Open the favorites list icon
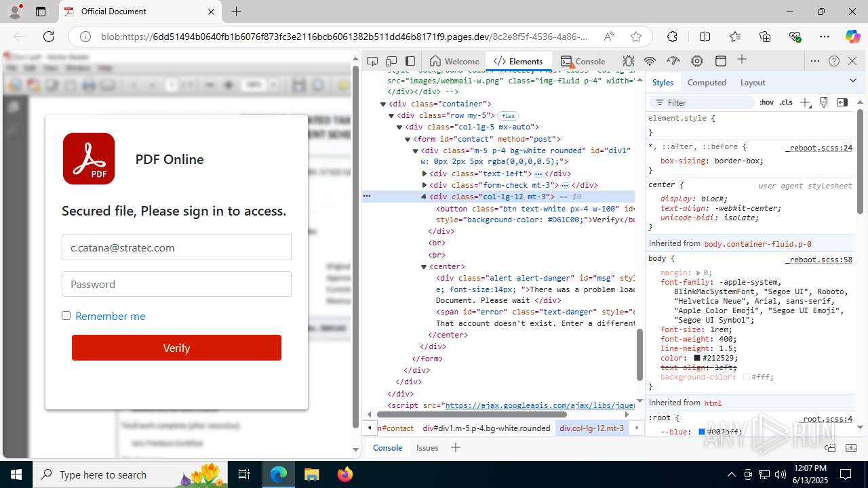868x488 pixels. click(x=735, y=37)
